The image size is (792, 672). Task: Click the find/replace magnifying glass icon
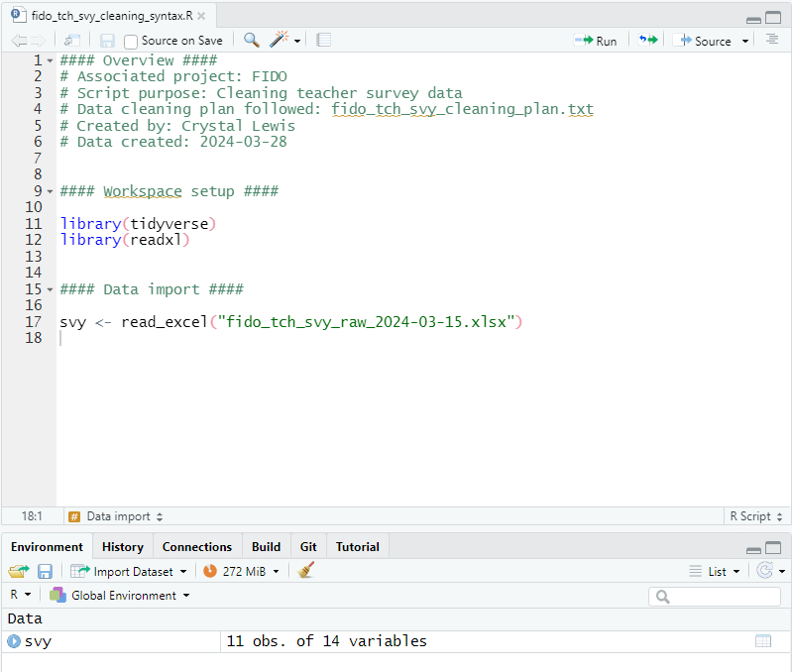tap(252, 40)
